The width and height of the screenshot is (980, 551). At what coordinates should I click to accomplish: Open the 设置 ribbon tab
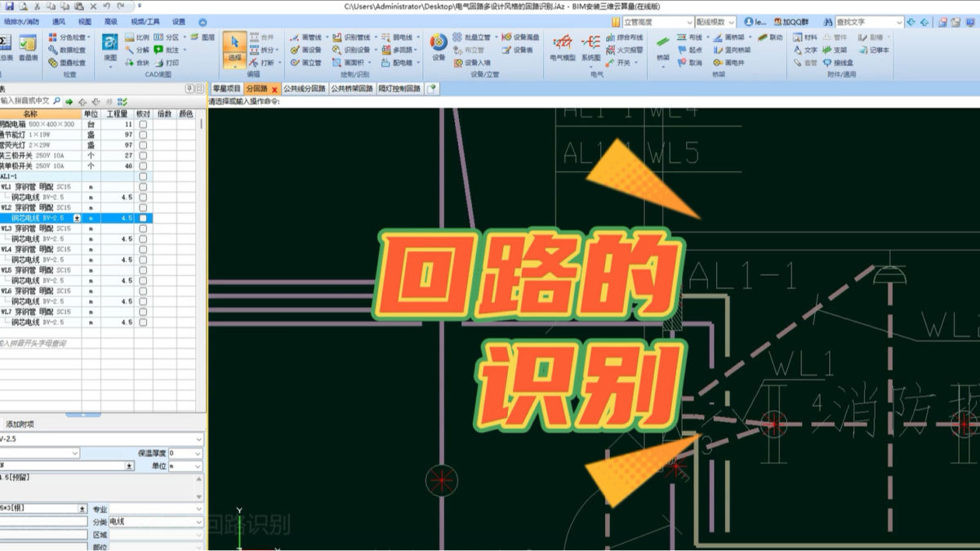point(178,22)
